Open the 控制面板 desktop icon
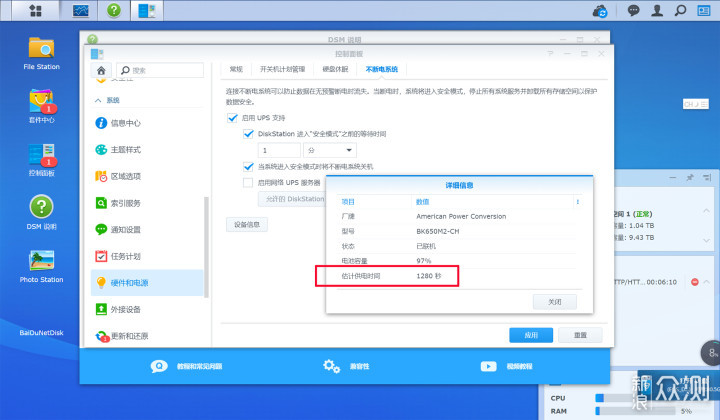 (x=41, y=160)
